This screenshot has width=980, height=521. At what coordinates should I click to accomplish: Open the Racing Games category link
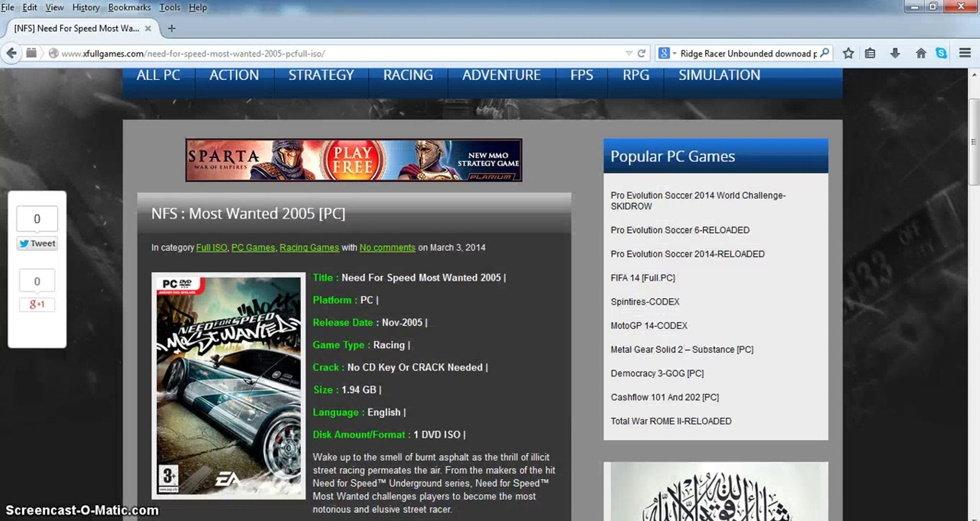[309, 247]
